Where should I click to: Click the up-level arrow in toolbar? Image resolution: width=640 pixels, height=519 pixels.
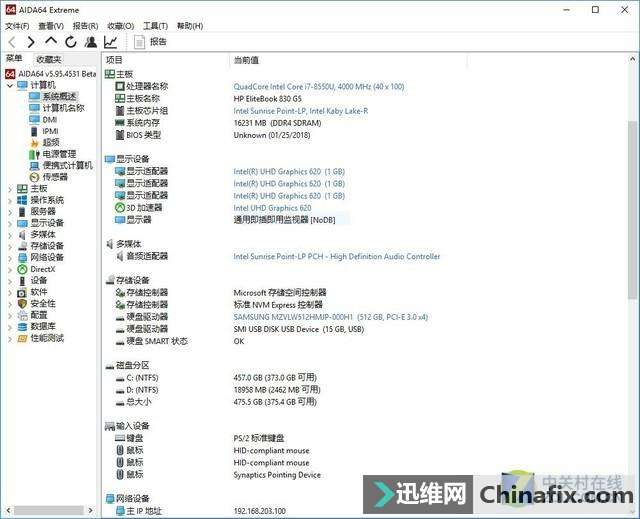(51, 41)
